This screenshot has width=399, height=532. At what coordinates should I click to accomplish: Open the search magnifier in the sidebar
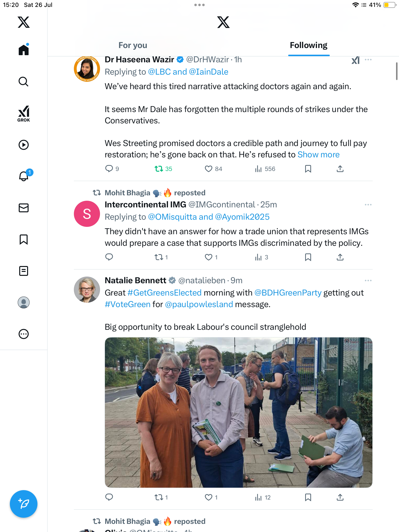coord(24,82)
